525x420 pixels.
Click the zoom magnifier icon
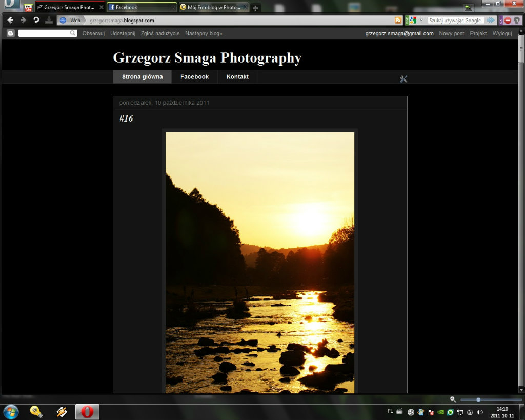[x=453, y=399]
